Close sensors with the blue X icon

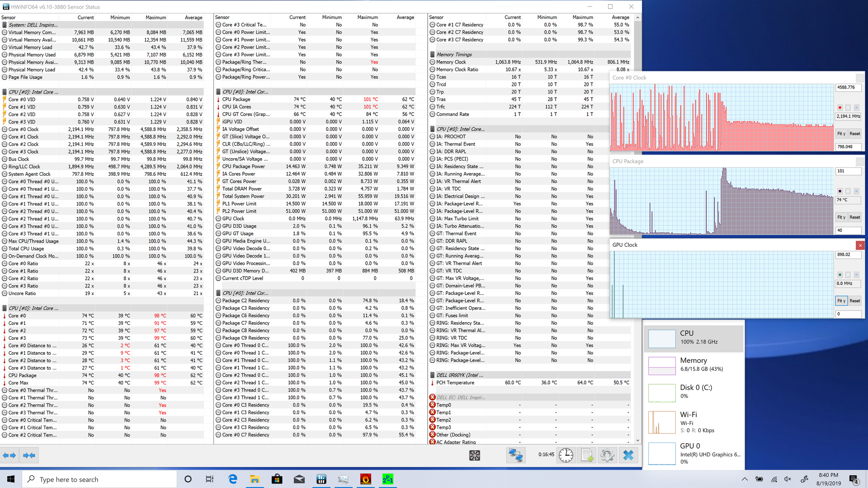tap(628, 455)
